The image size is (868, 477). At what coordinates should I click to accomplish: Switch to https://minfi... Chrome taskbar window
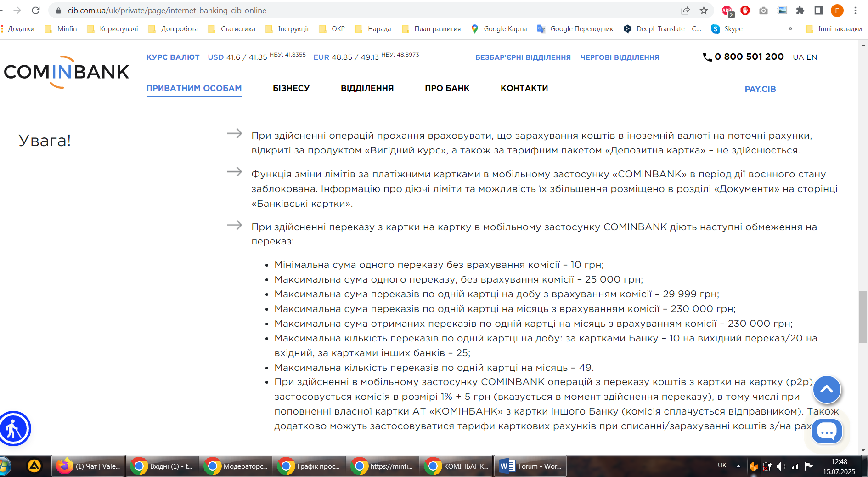coord(383,466)
